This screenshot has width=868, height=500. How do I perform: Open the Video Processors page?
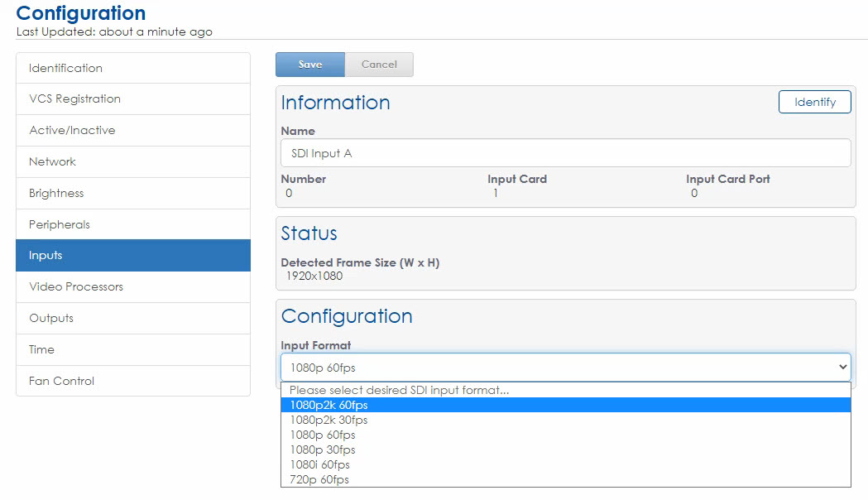coord(132,286)
